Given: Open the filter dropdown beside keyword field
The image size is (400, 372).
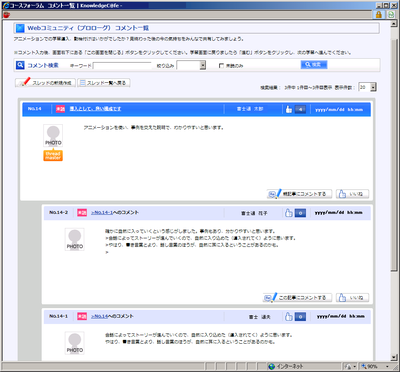Looking at the screenshot, I should coord(203,65).
